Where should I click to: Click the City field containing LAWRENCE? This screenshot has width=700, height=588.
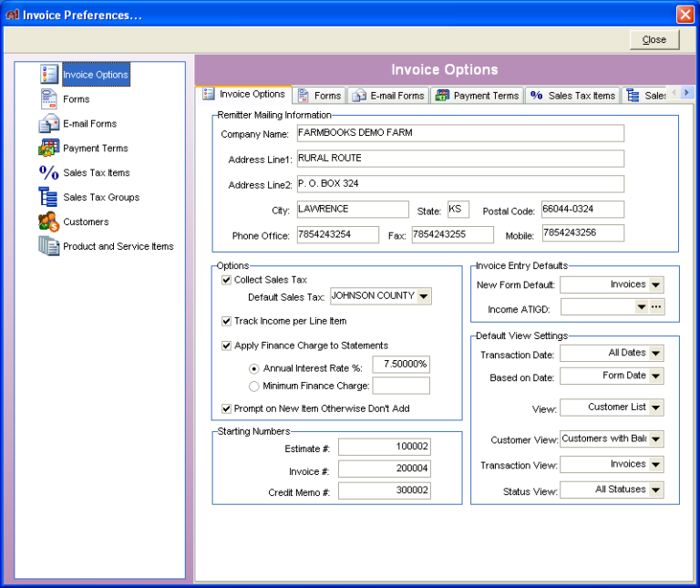coord(353,210)
